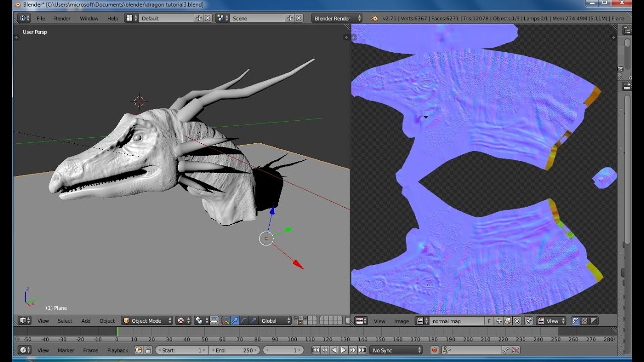
Task: Open the Select menu in 3D viewport
Action: coord(65,321)
